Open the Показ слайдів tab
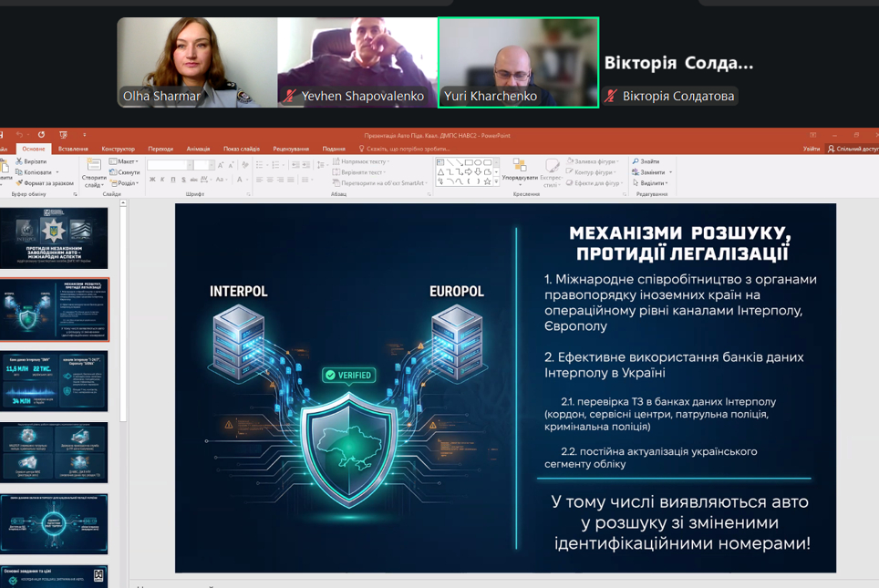 coord(241,150)
